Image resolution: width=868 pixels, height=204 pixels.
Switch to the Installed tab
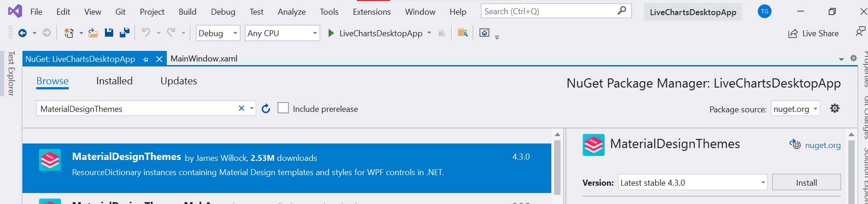(114, 81)
